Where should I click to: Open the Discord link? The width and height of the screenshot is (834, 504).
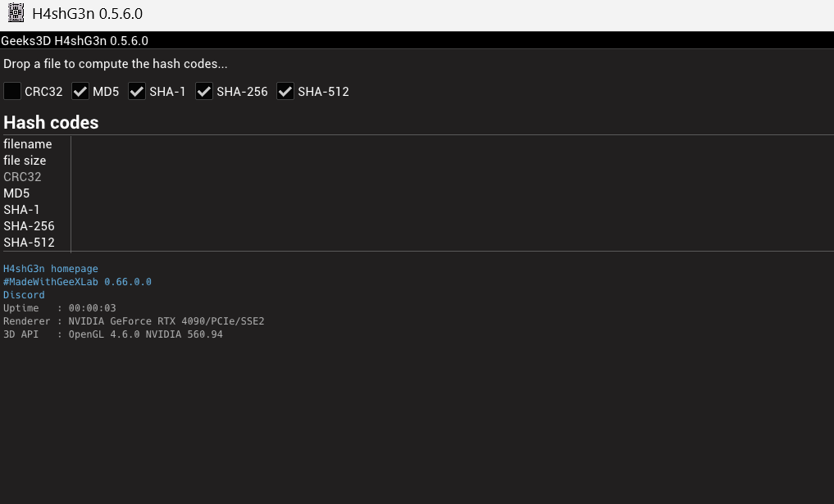(x=24, y=295)
